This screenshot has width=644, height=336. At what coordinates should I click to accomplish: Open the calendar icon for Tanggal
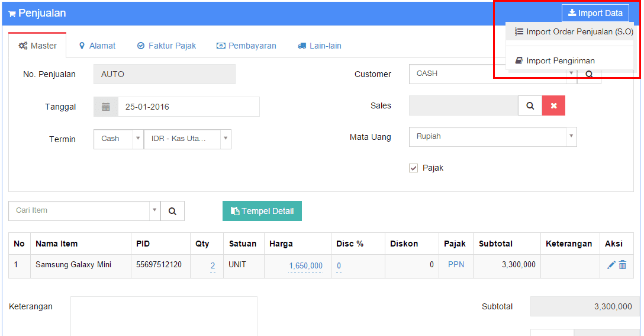(106, 107)
